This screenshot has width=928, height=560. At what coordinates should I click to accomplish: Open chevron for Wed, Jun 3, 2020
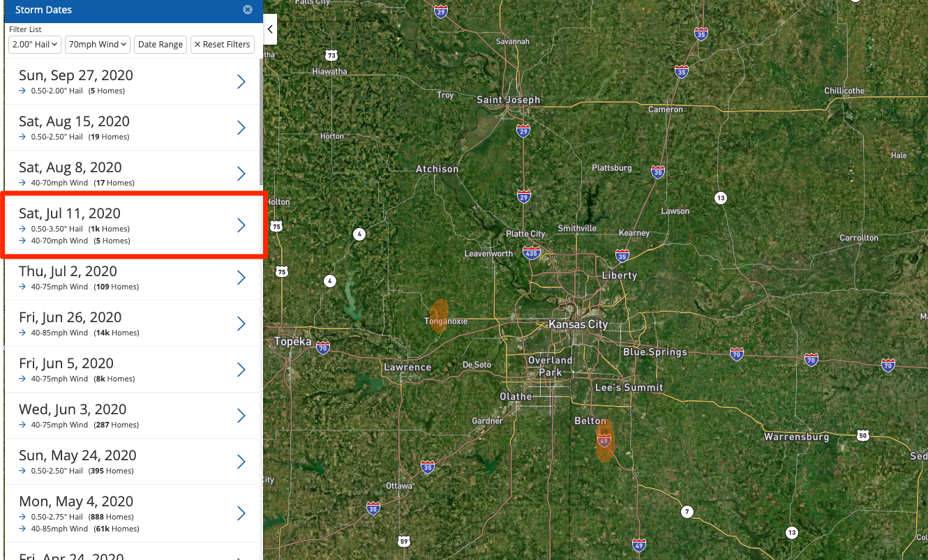coord(241,416)
